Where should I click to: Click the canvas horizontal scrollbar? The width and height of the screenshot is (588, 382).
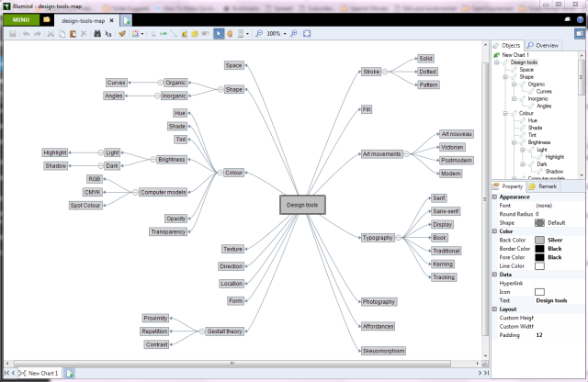coord(232,364)
